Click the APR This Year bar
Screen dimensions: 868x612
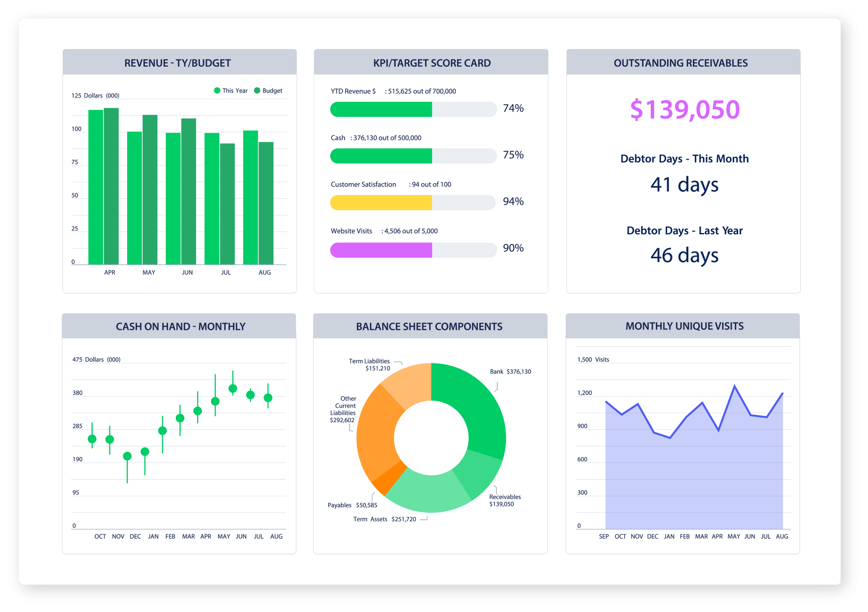96,187
